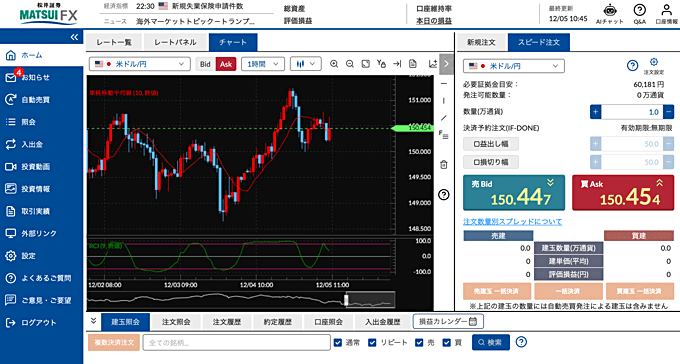
Task: Delete drawings with the trash can icon
Action: (444, 164)
